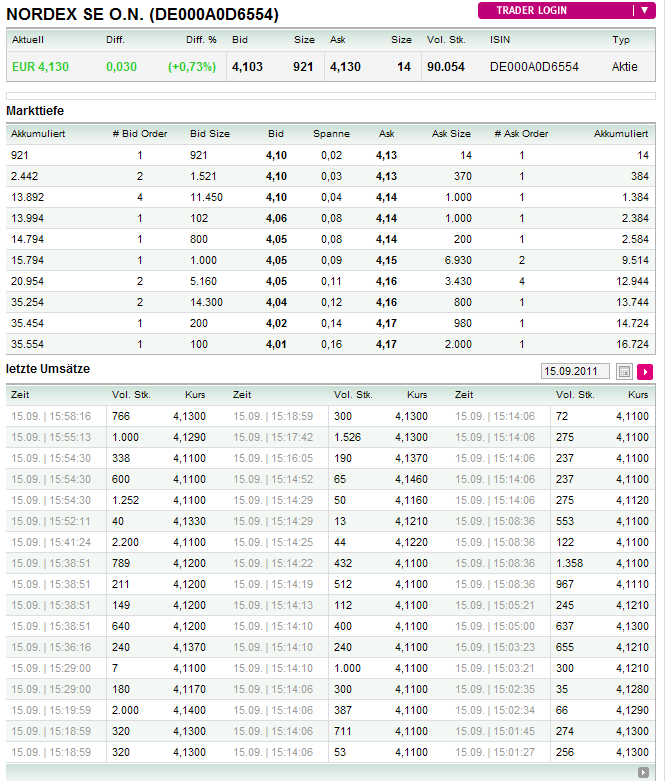Click the # Bid Order column header
665x781 pixels.
point(140,134)
